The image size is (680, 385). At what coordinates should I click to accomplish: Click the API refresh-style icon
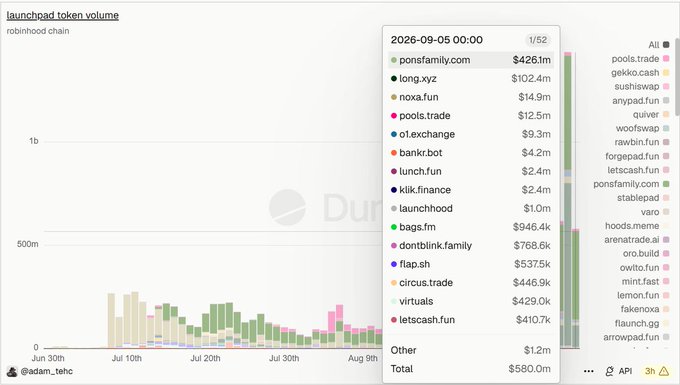(609, 371)
